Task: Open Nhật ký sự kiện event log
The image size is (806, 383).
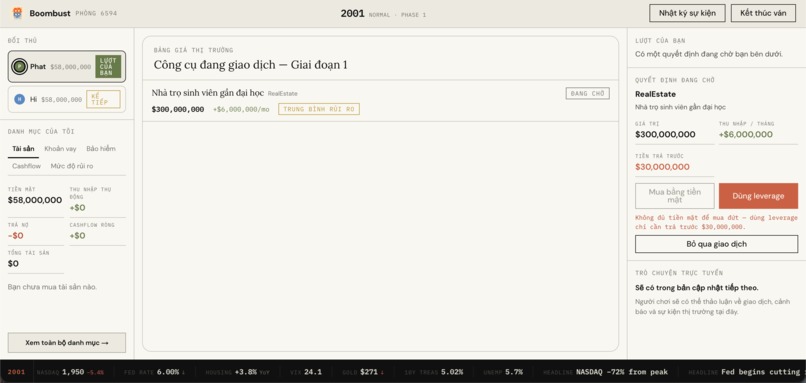Action: pyautogui.click(x=687, y=13)
